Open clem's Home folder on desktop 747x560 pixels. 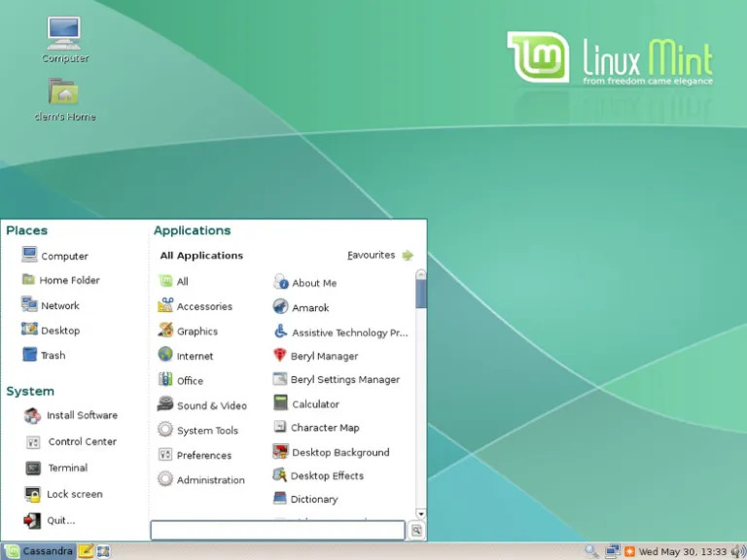click(x=64, y=98)
